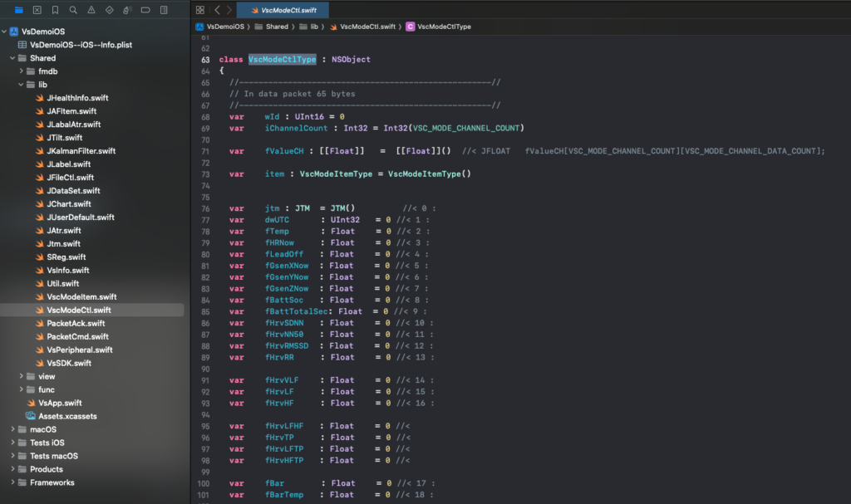Open the Report navigator
This screenshot has height=504, width=851.
[x=165, y=10]
